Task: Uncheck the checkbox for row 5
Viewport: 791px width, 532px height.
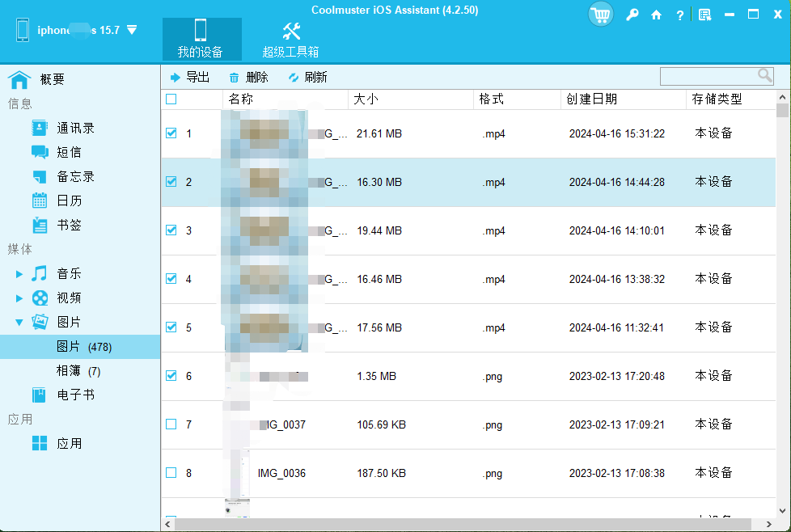Action: (x=171, y=327)
